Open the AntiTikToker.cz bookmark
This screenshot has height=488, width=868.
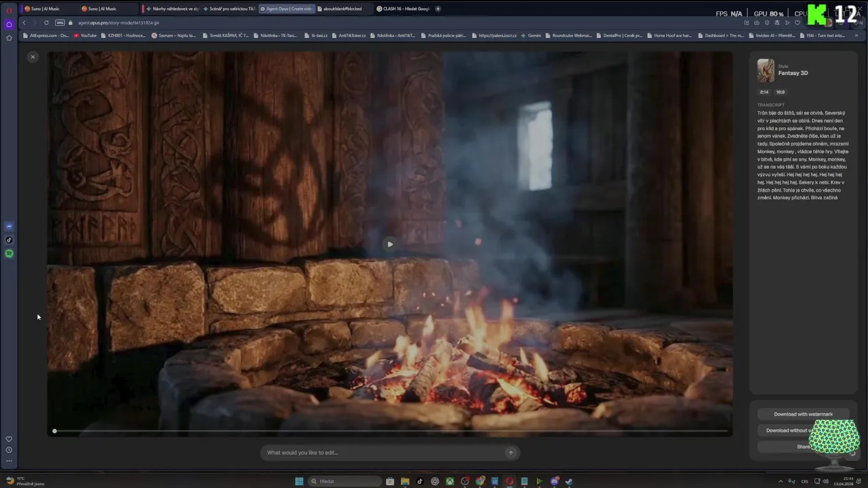pyautogui.click(x=349, y=35)
